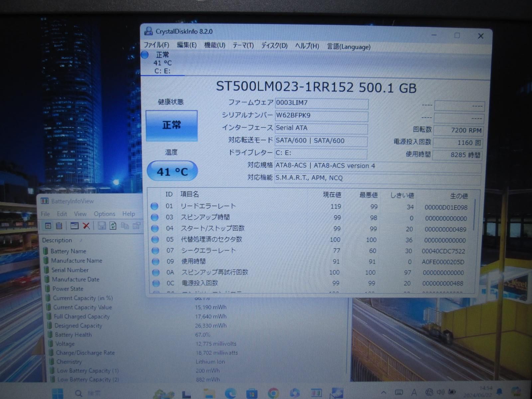Click the status dot for スピンアップ時間 row

pyautogui.click(x=155, y=217)
